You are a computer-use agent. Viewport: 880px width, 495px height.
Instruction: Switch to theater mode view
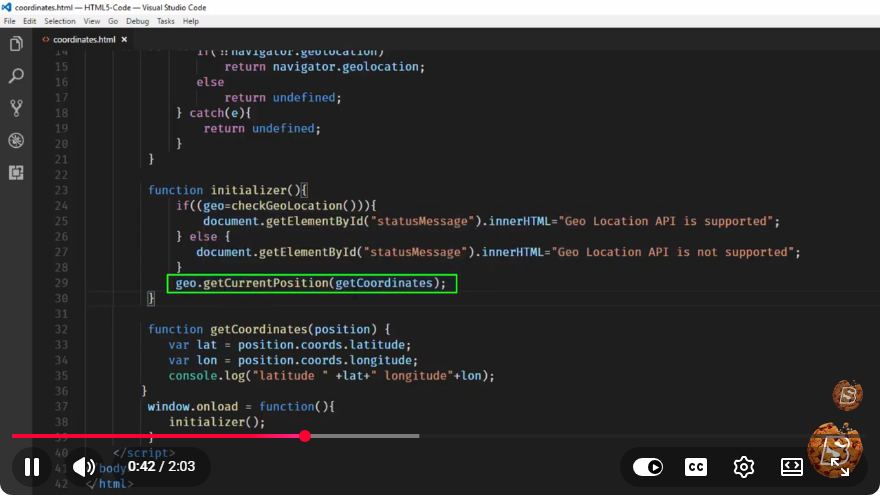tap(791, 467)
